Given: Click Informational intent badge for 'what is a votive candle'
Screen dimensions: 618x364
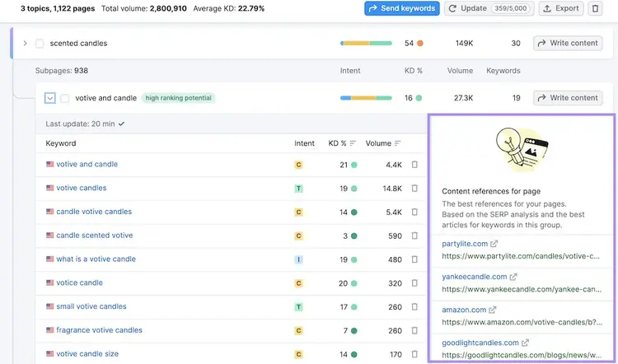Looking at the screenshot, I should pyautogui.click(x=298, y=259).
